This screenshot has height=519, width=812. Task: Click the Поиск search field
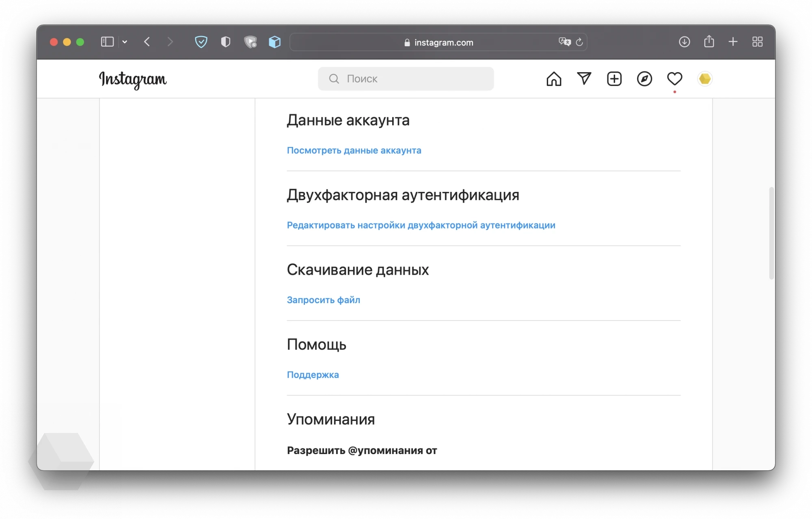(x=406, y=79)
